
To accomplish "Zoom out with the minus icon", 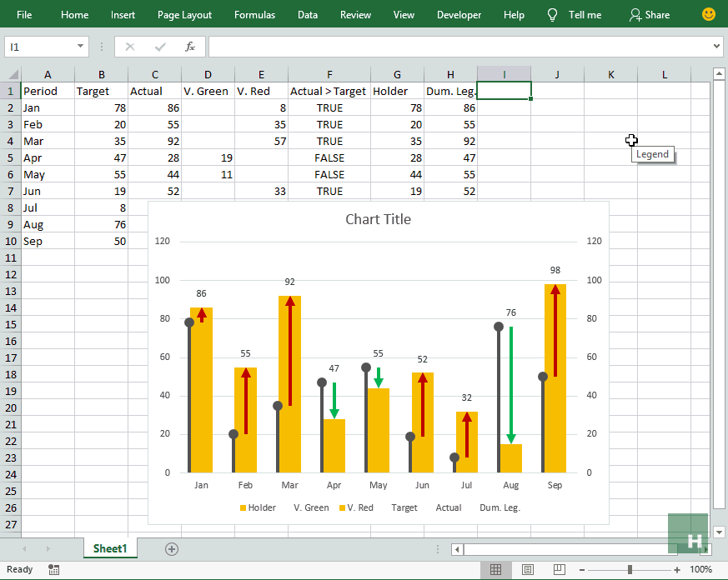I will click(582, 570).
